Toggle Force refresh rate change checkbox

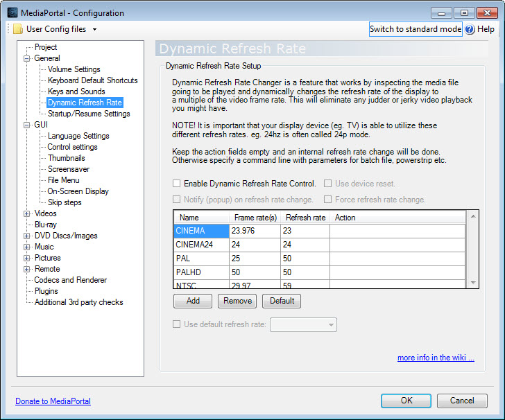[x=327, y=200]
